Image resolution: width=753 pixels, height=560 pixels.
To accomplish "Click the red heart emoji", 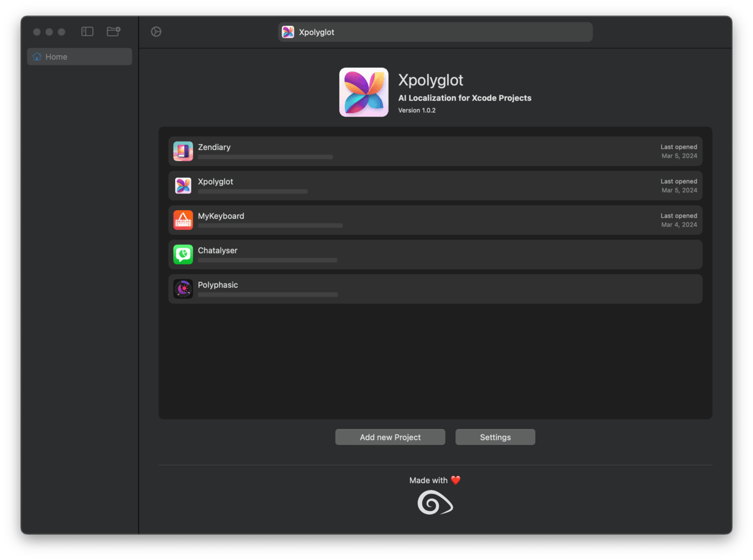I will point(455,481).
